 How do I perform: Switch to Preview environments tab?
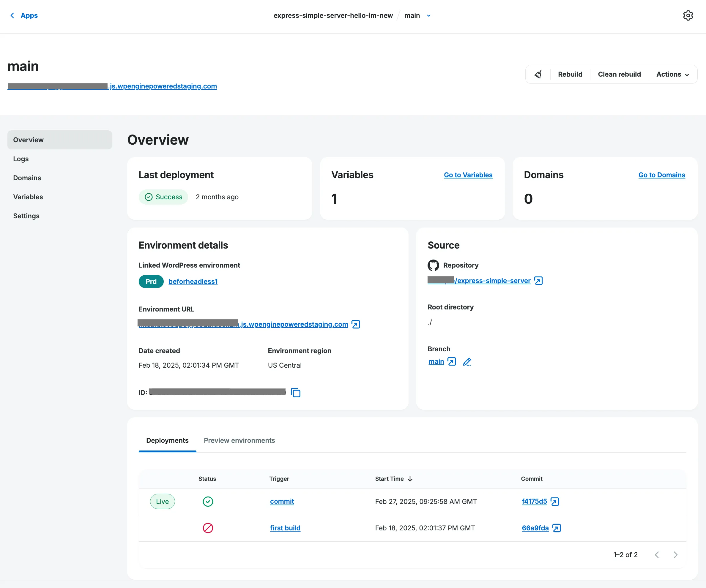click(x=239, y=440)
